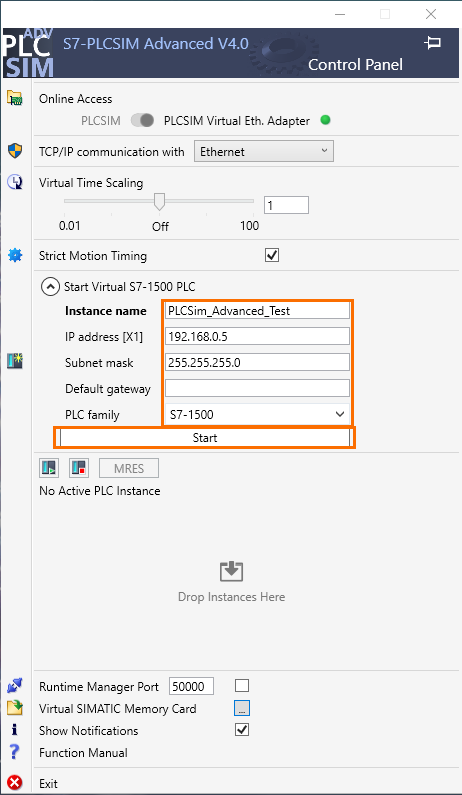Screen dimensions: 462x795
Task: Click the shield icon beside TCP/IP communication
Action: click(x=15, y=151)
